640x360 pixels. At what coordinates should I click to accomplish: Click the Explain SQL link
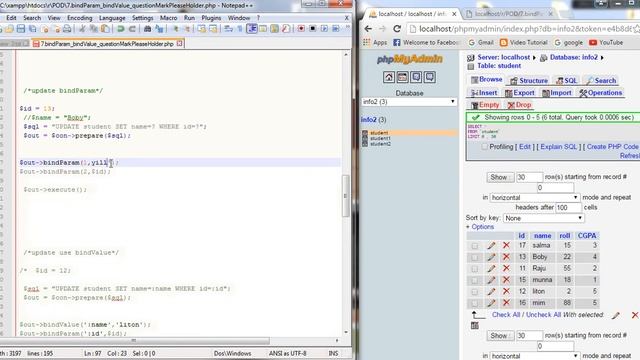click(x=558, y=147)
